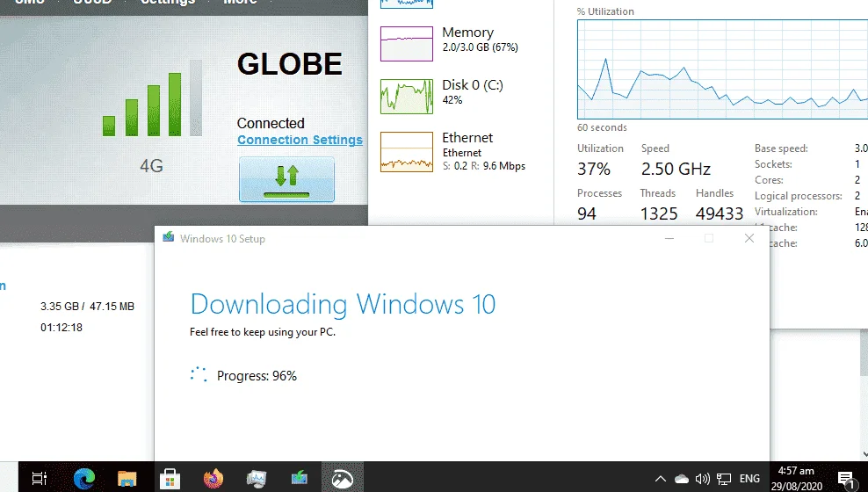This screenshot has height=492, width=868.
Task: Open the Action Center notifications icon
Action: [x=846, y=479]
